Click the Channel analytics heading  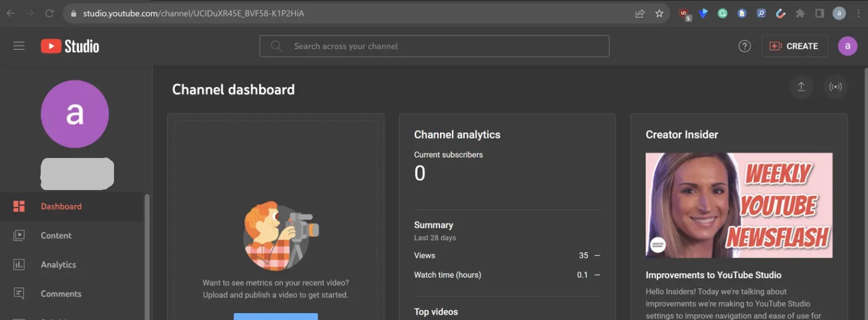point(457,135)
